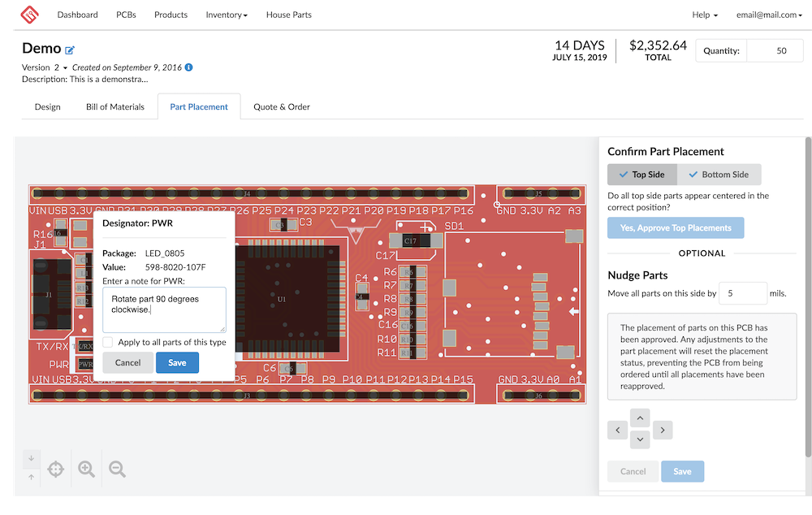812x515 pixels.
Task: Select the R11 resistor part
Action: (412, 353)
